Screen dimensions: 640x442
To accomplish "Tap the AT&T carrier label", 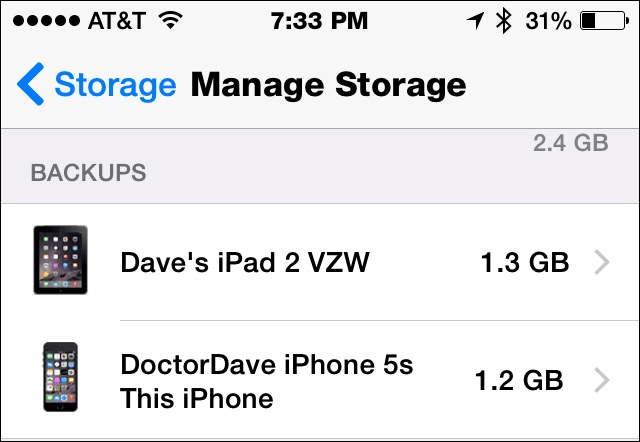I will (x=117, y=20).
